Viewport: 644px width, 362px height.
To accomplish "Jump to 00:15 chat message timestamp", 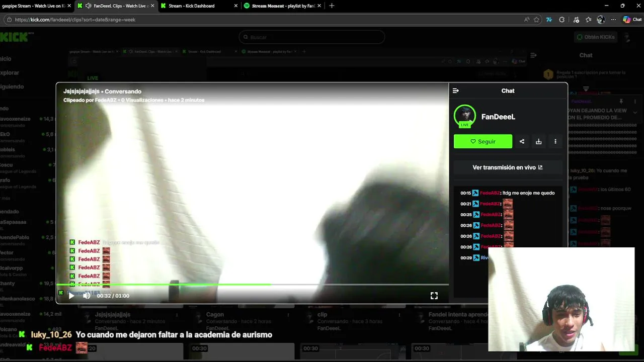I will 465,193.
